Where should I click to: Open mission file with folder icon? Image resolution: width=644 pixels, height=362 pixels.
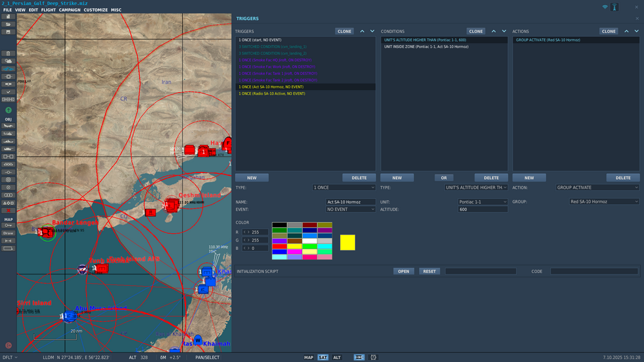[x=8, y=24]
